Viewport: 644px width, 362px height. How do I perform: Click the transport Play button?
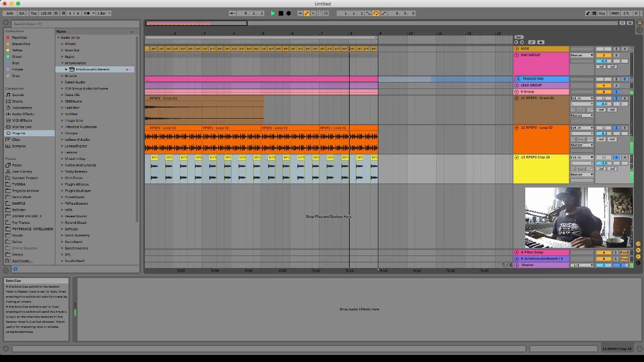(273, 13)
